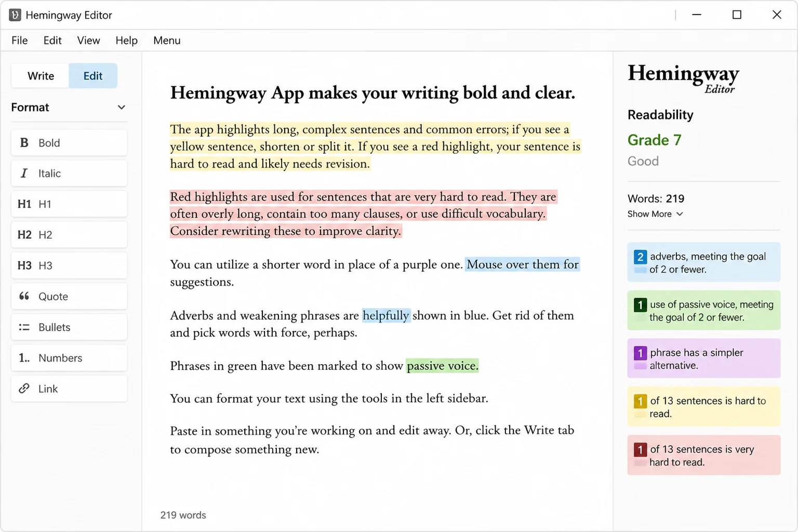
Task: Close the Hemingway Editor window
Action: tap(777, 15)
